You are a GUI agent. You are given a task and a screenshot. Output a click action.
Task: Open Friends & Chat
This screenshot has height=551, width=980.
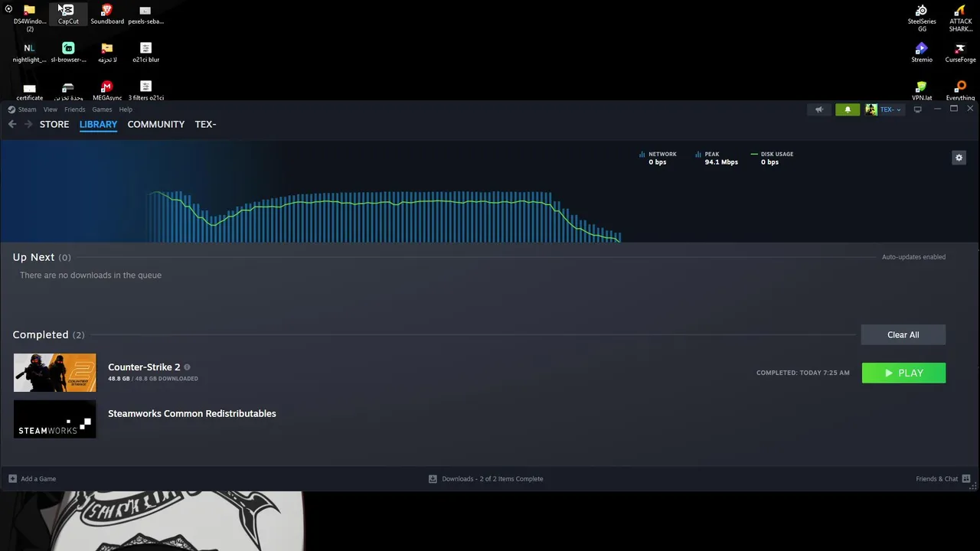pyautogui.click(x=943, y=479)
